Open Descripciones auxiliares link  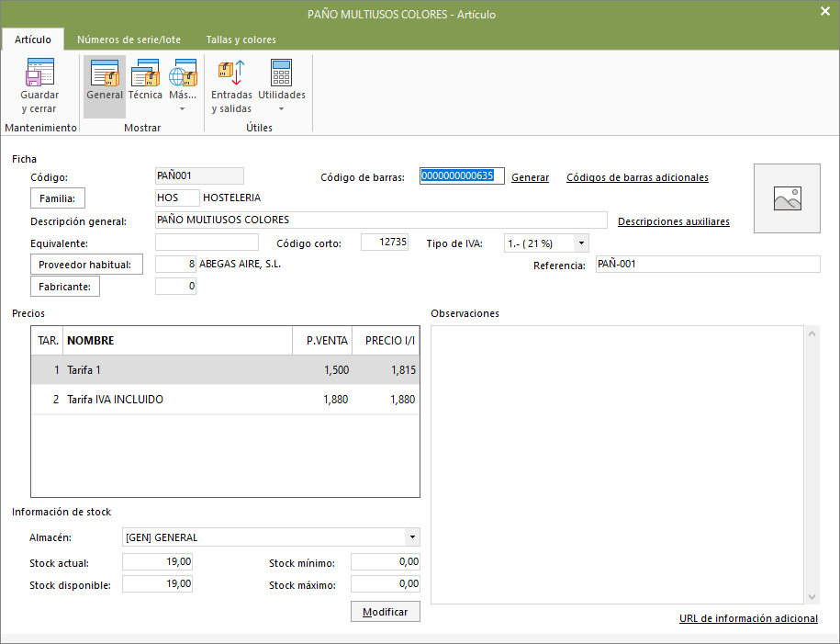[x=674, y=221]
